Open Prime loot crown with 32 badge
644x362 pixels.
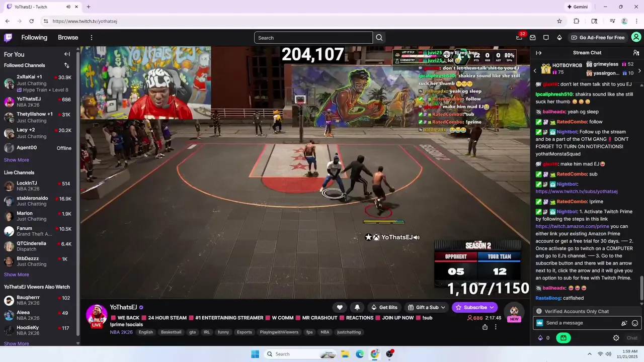tap(519, 37)
